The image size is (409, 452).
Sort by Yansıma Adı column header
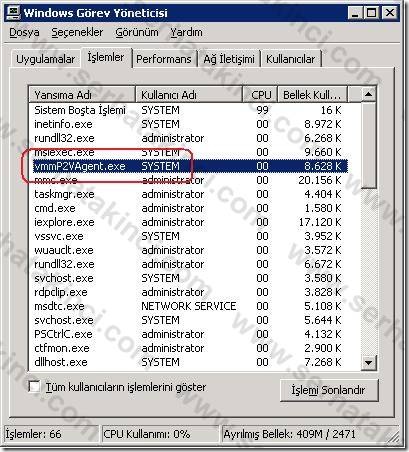point(82,95)
